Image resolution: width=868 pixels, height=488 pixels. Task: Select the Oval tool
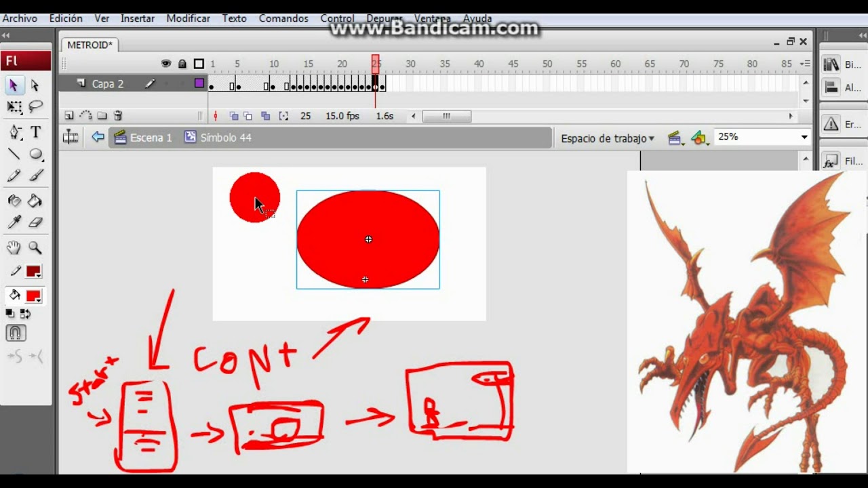35,154
